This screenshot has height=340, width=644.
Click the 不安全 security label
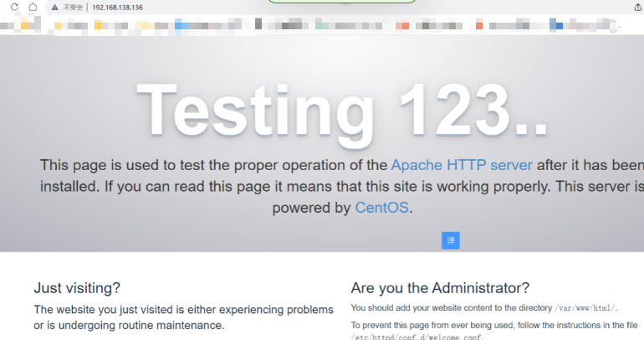pos(73,8)
